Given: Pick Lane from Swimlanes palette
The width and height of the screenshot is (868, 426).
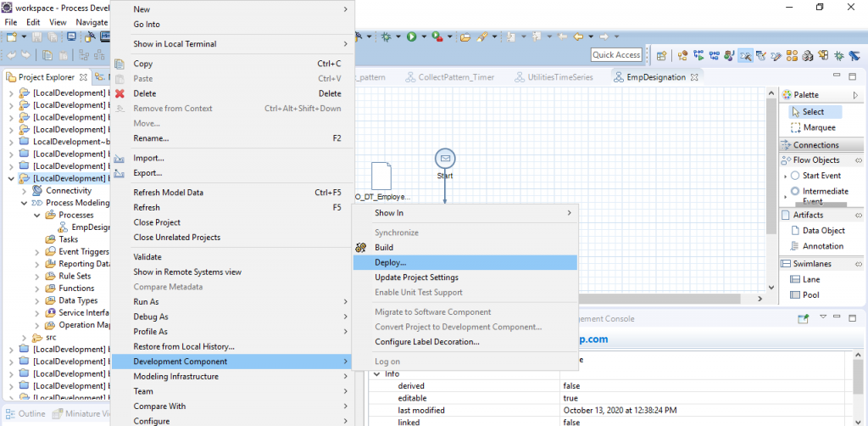Looking at the screenshot, I should click(x=805, y=279).
